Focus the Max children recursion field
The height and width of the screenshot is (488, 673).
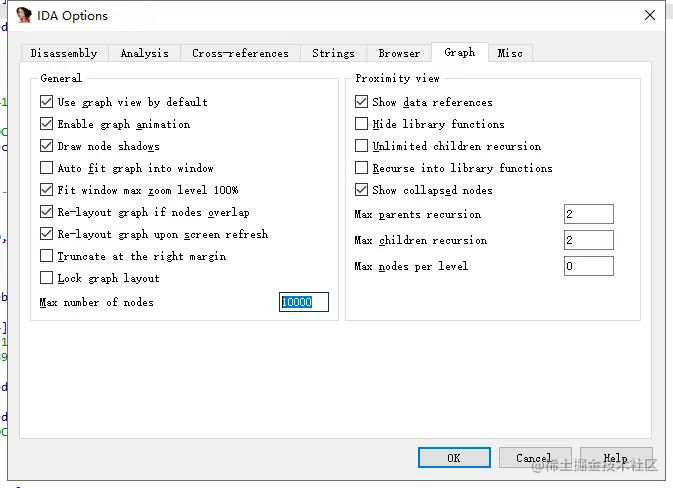(x=589, y=240)
